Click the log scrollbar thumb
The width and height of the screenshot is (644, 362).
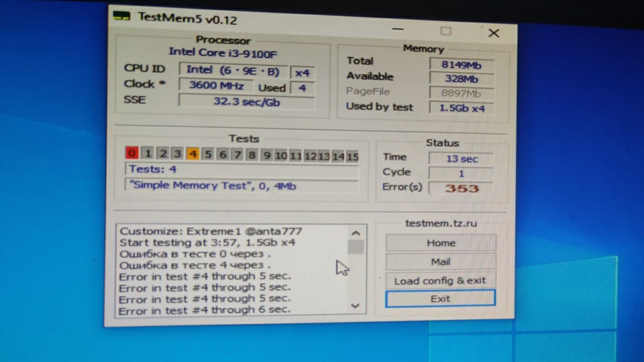(x=356, y=247)
